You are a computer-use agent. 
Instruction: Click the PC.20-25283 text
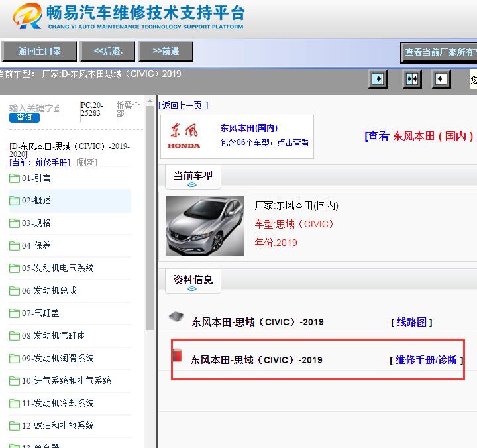click(92, 109)
